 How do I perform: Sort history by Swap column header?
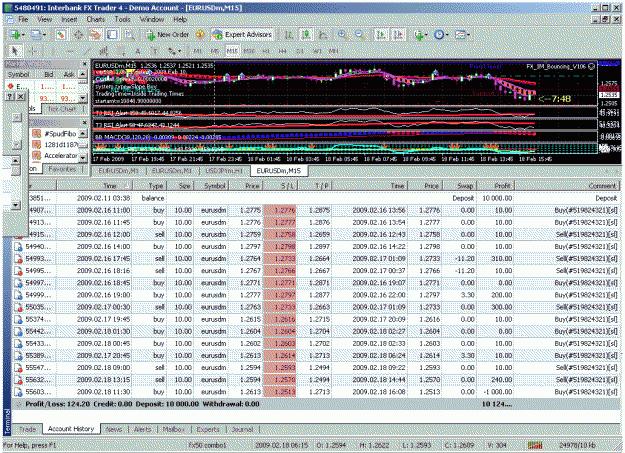(x=460, y=185)
